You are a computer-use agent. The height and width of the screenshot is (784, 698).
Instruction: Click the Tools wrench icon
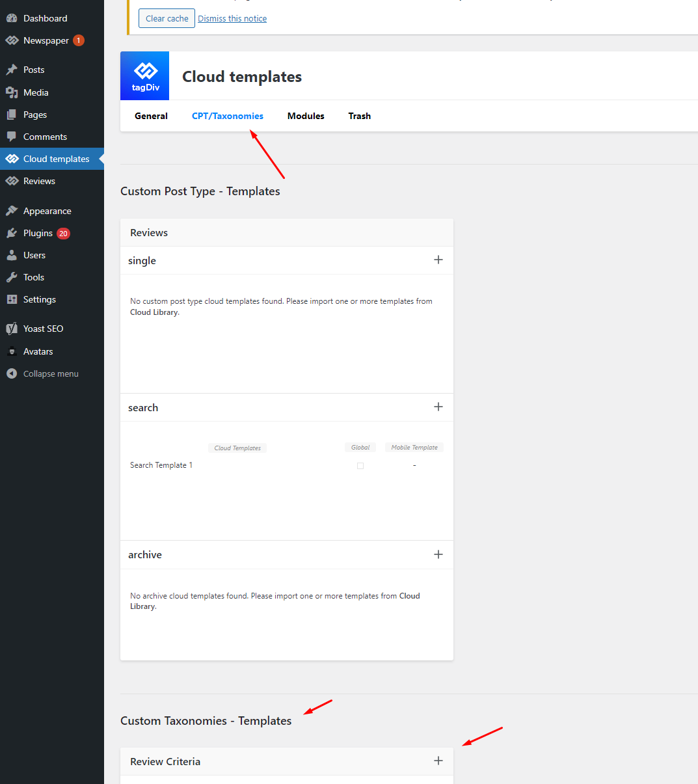12,277
